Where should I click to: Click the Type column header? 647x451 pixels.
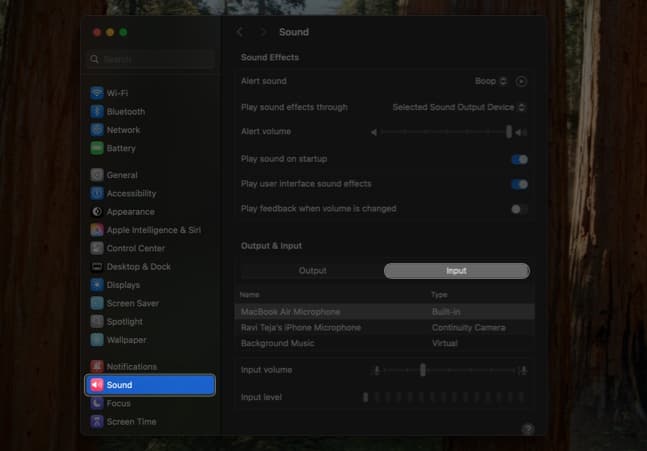click(x=439, y=295)
